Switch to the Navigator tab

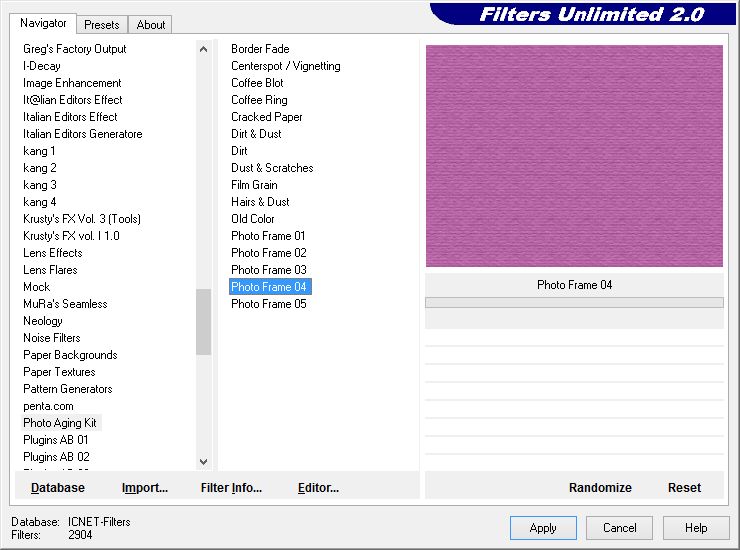point(43,23)
